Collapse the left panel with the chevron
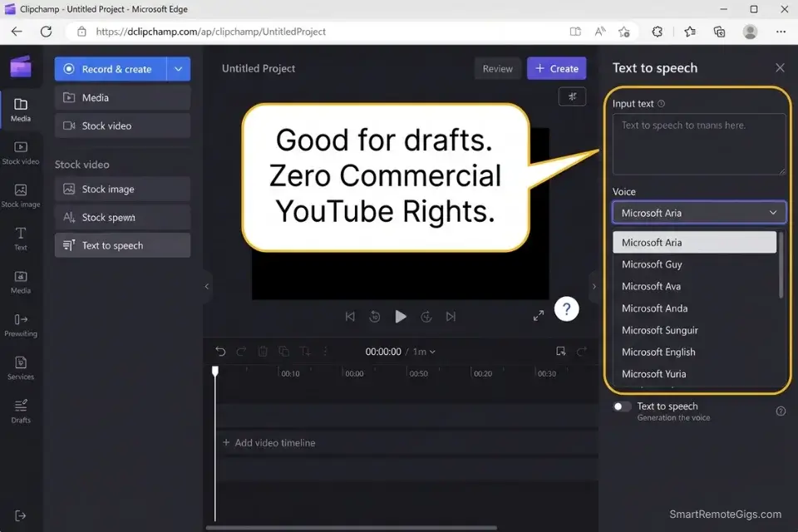Viewport: 798px width, 532px height. pos(207,287)
